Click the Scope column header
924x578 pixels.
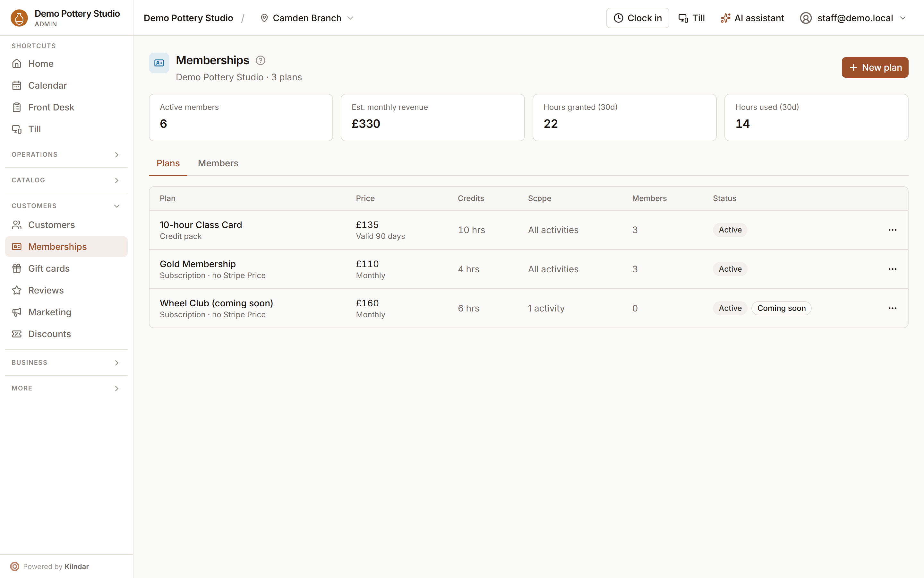540,198
